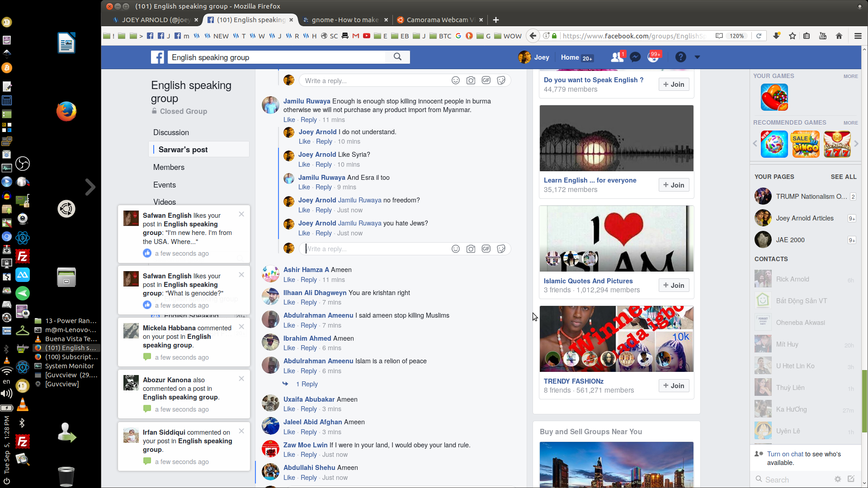Turn on chat link
The width and height of the screenshot is (868, 488).
coord(785,454)
